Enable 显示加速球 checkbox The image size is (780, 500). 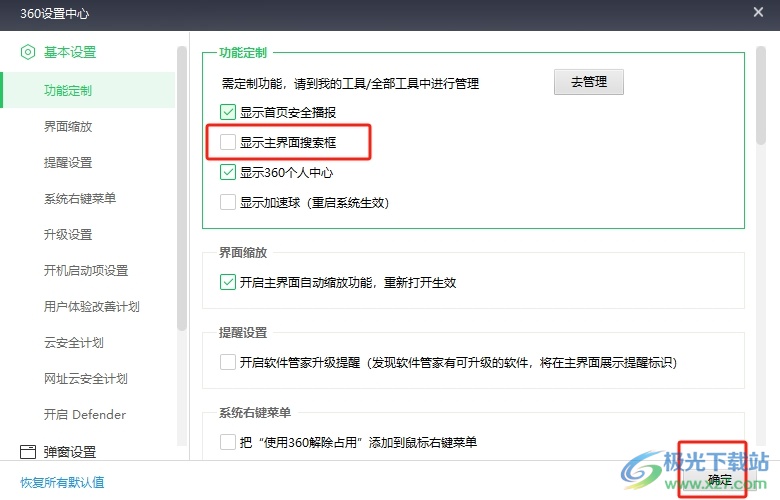(x=228, y=202)
